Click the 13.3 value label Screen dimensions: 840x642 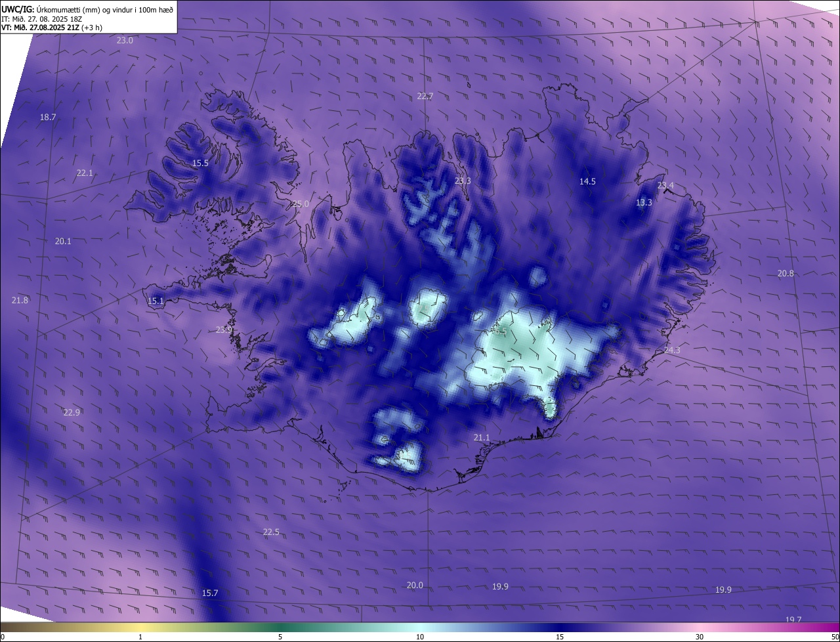644,203
